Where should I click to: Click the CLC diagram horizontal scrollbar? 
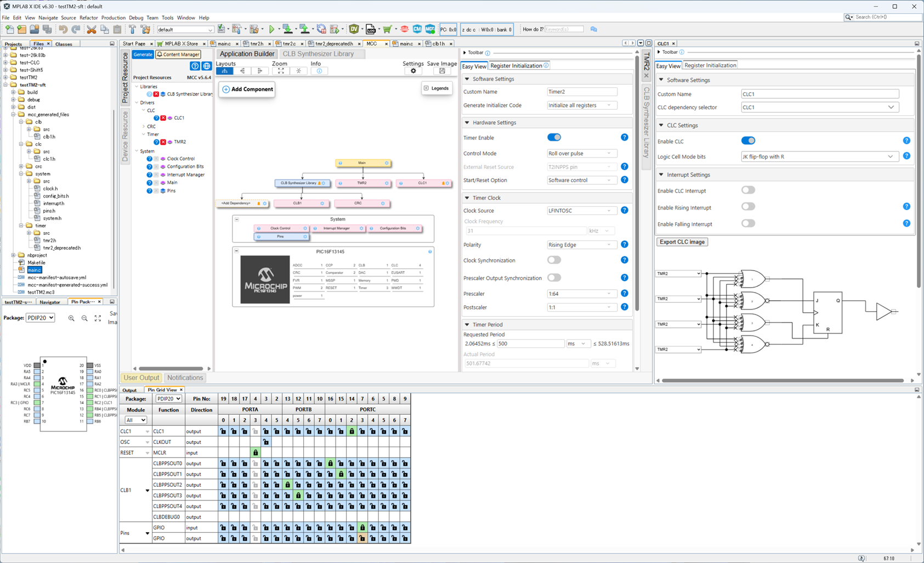783,380
